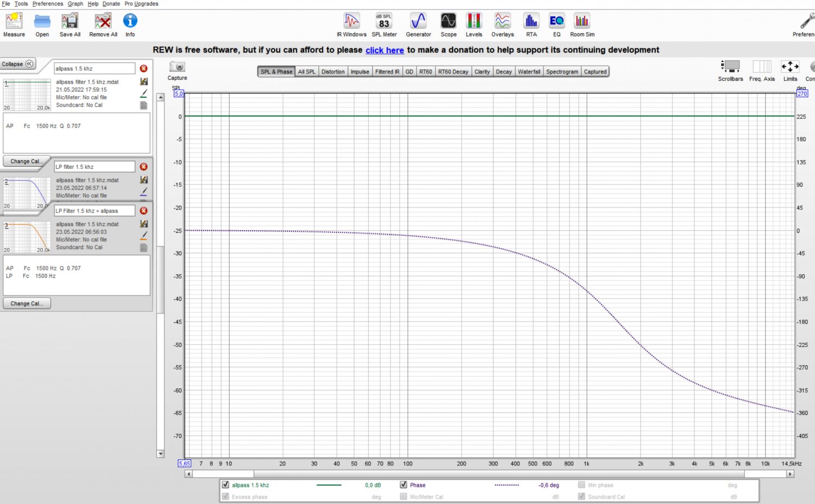Switch to the GD tab
The height and width of the screenshot is (504, 815).
pos(410,72)
